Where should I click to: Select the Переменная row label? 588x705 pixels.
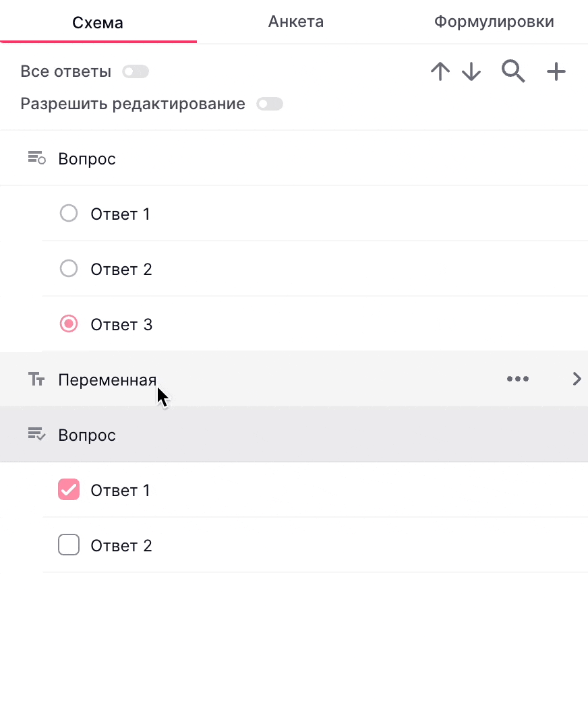tap(107, 379)
